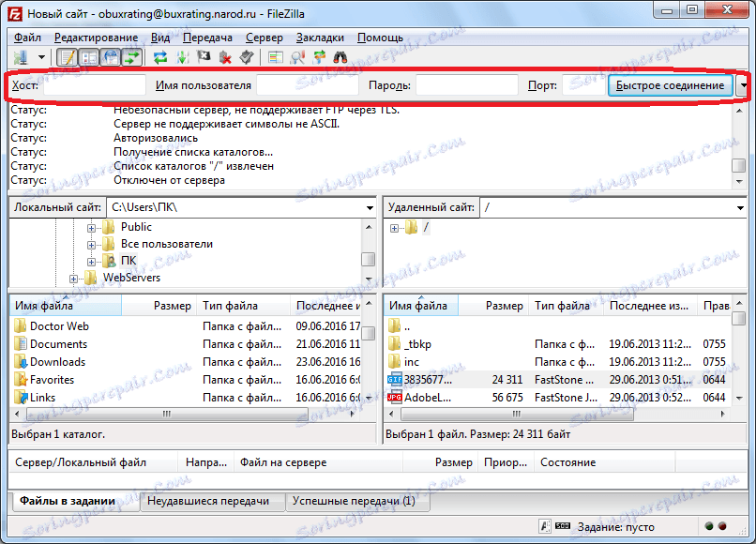Click local file list horizontal scrollbar
Image resolution: width=756 pixels, height=544 pixels.
[x=167, y=414]
